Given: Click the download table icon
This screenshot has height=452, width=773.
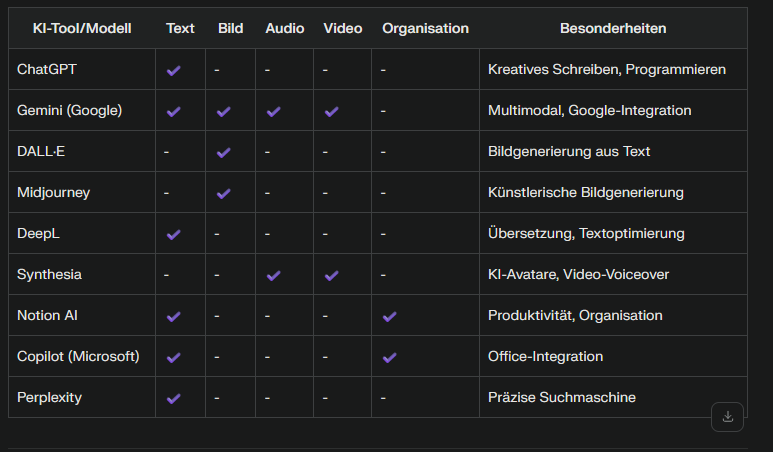Looking at the screenshot, I should pos(727,417).
